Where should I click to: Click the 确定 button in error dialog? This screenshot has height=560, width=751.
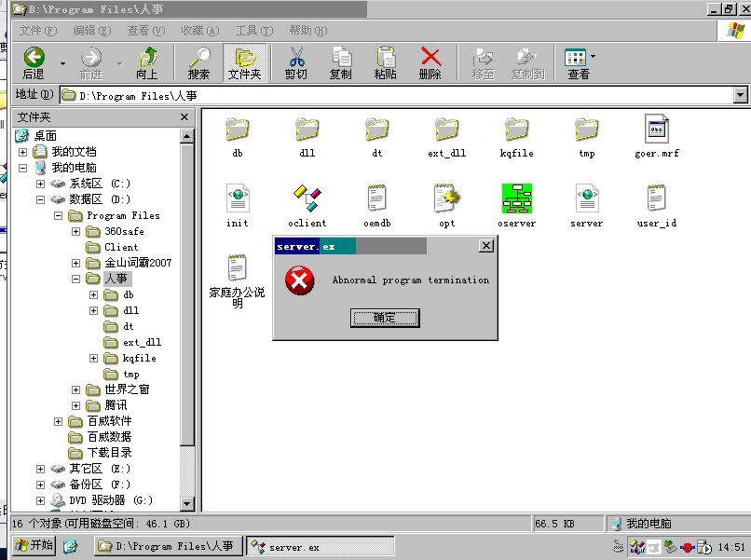(384, 318)
